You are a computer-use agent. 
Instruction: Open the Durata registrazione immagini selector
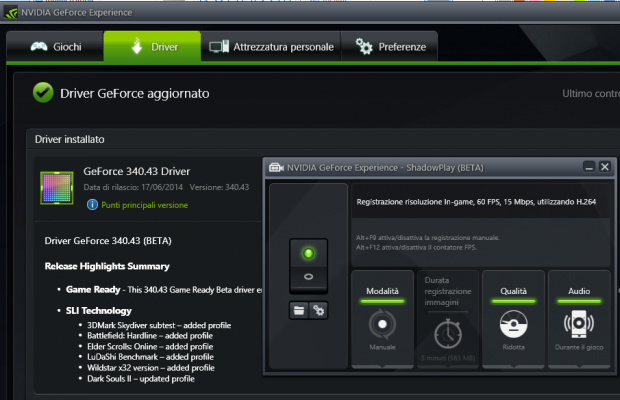pos(448,319)
